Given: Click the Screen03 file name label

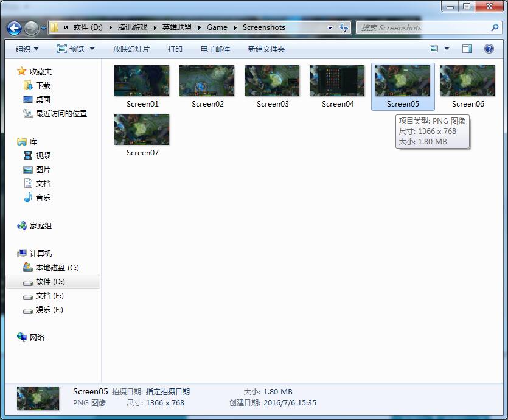Looking at the screenshot, I should (x=273, y=104).
